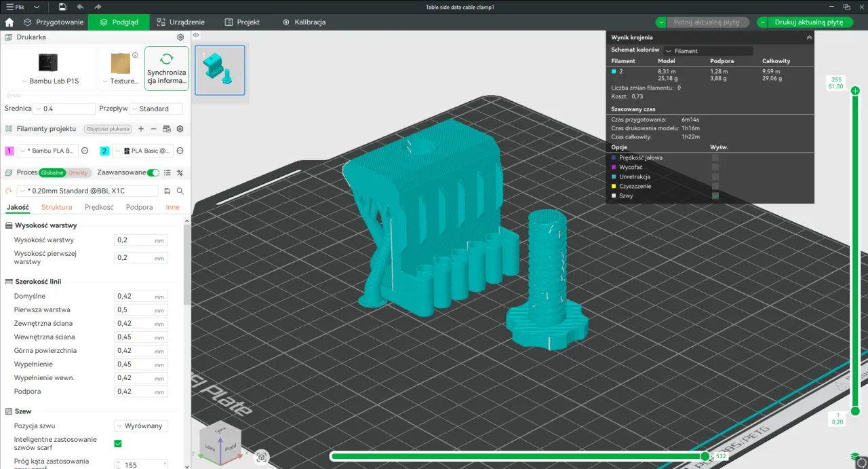The width and height of the screenshot is (868, 469).
Task: Open the Przepływ Standard dropdown
Action: pos(155,109)
